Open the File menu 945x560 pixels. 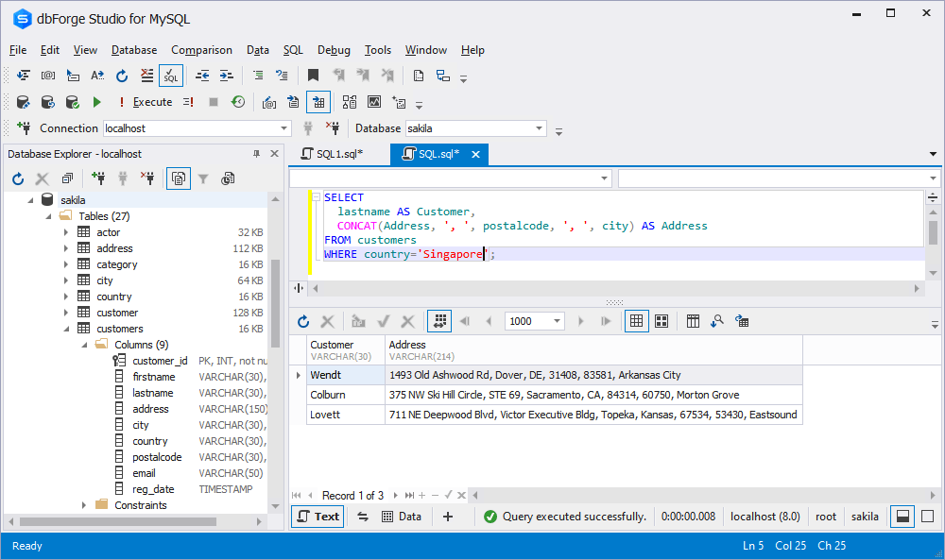tap(18, 50)
